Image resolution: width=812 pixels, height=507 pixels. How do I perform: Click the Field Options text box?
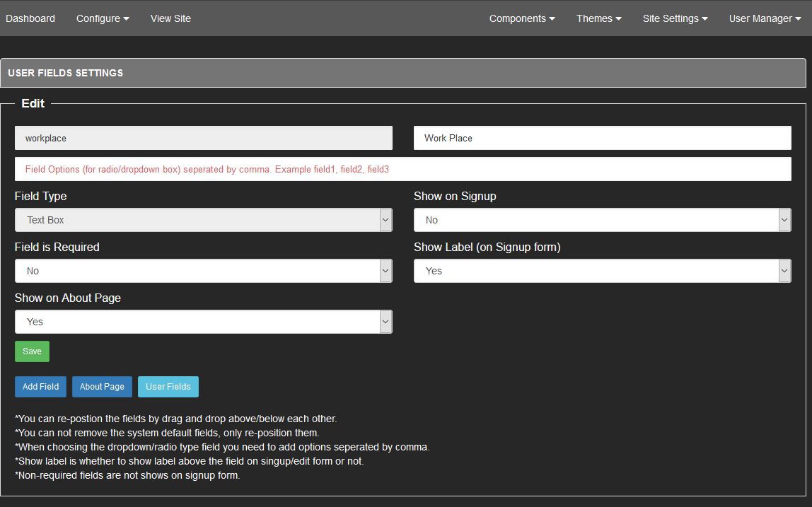pos(402,169)
